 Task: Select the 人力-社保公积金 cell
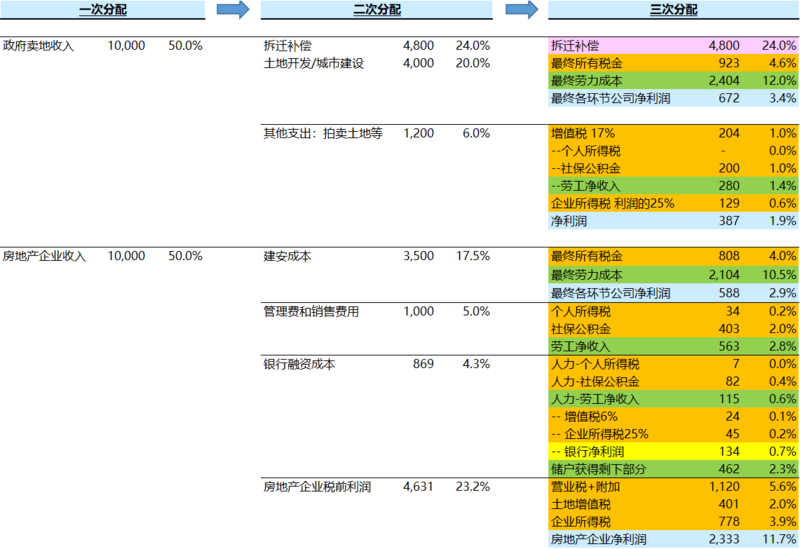(595, 382)
